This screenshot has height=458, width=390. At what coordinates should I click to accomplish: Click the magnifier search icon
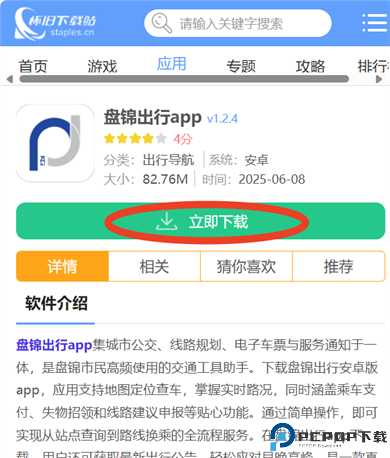[x=162, y=23]
